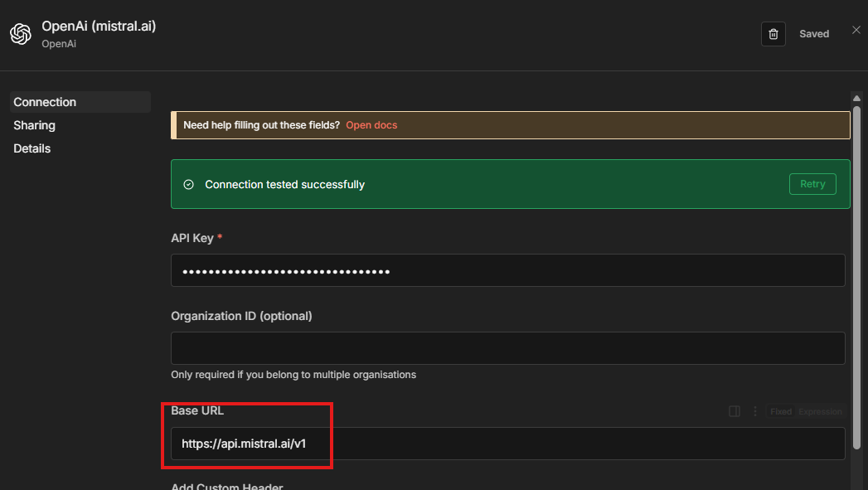Open the Connection tab
Screen dimensions: 868x490
point(80,102)
